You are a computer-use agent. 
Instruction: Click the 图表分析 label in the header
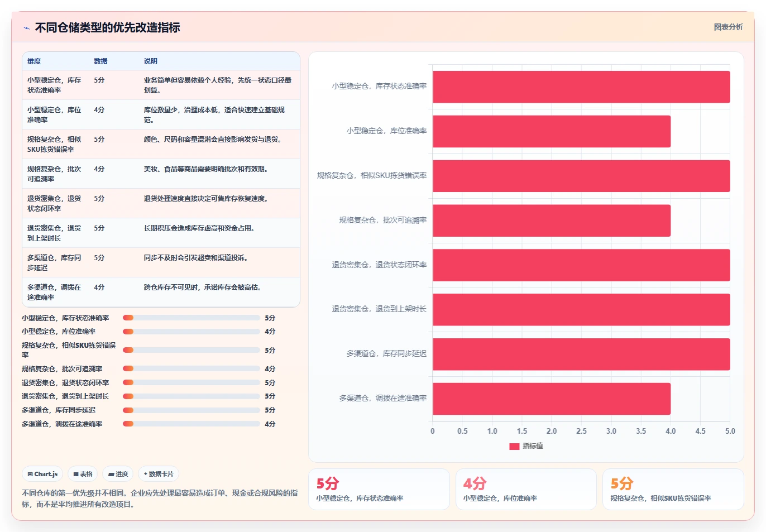click(x=728, y=27)
